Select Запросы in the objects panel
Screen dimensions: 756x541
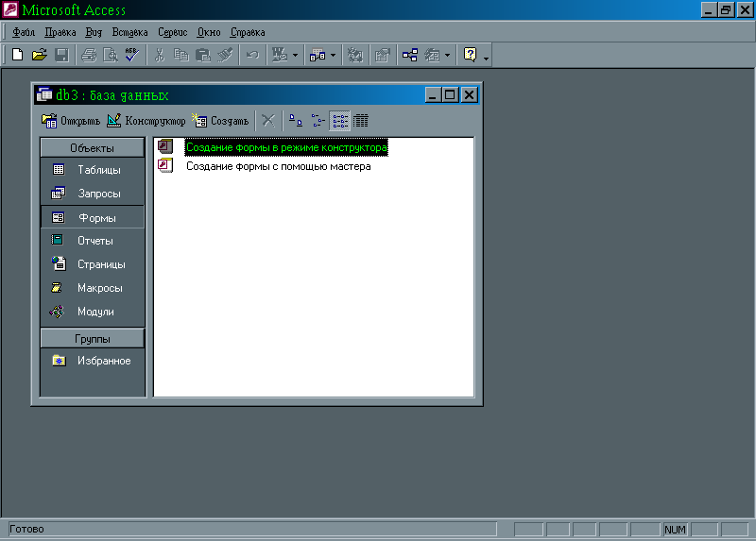(x=92, y=194)
